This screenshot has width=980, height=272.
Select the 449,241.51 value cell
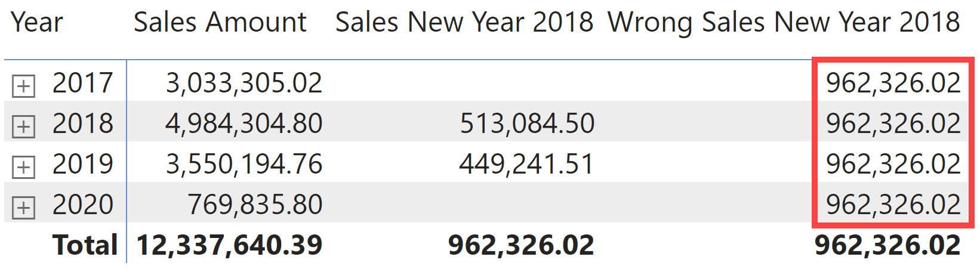click(527, 164)
